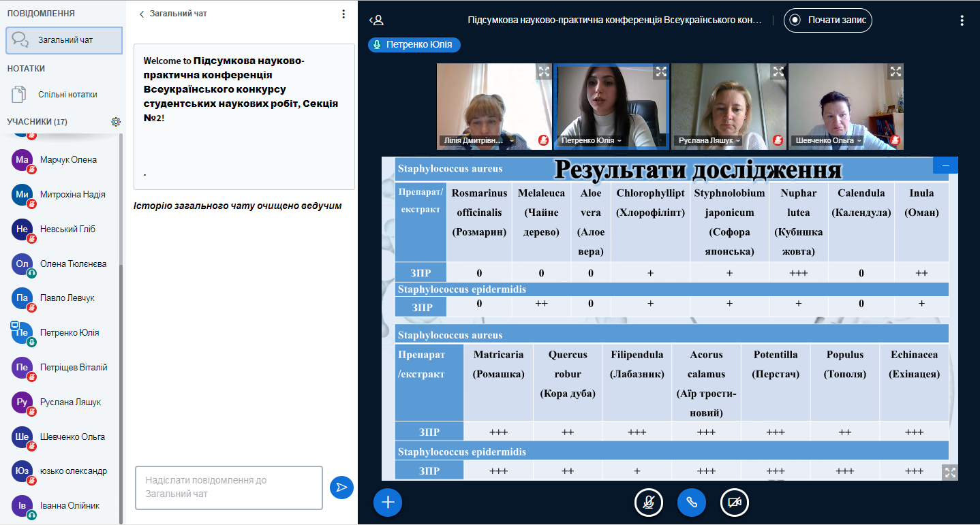Hide chat panel with back chevron
This screenshot has width=980, height=525.
click(142, 14)
